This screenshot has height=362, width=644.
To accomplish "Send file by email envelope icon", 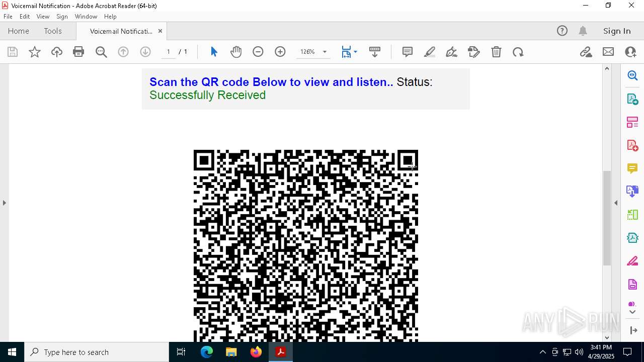I will pyautogui.click(x=608, y=52).
